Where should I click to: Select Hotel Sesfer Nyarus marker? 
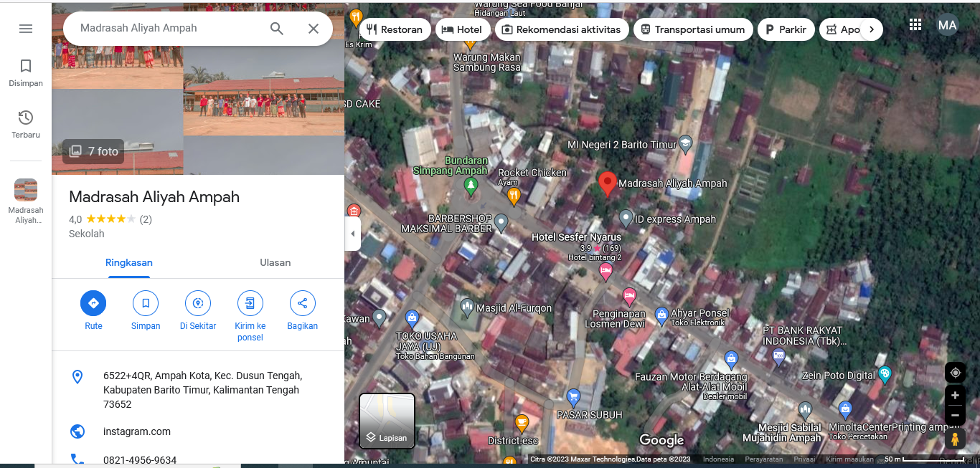606,271
